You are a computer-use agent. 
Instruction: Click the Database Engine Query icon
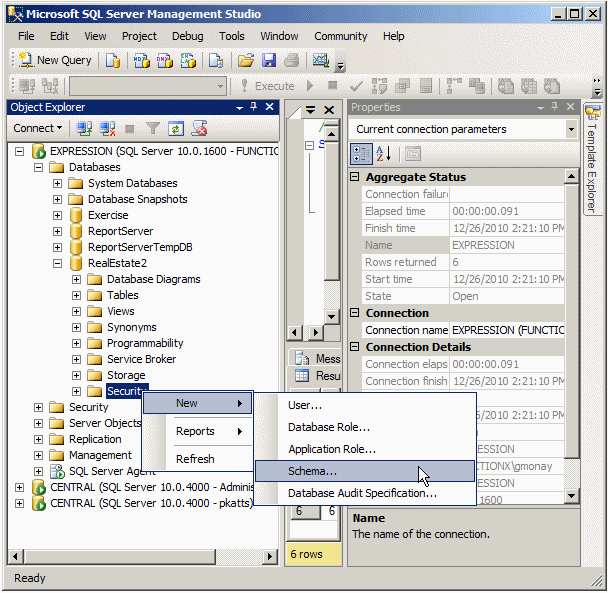point(113,61)
